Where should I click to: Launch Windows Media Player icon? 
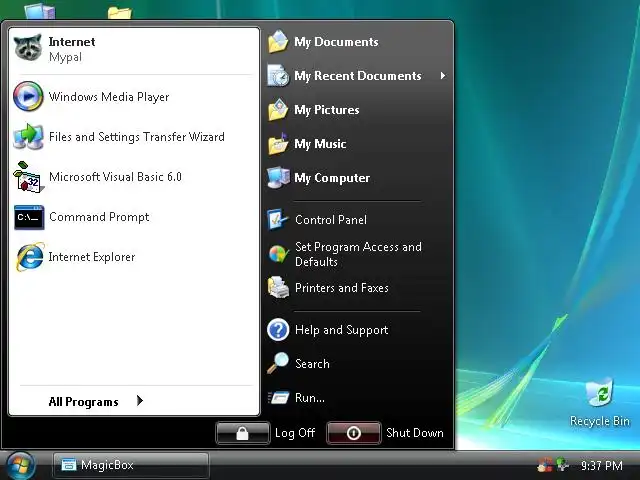pyautogui.click(x=28, y=96)
